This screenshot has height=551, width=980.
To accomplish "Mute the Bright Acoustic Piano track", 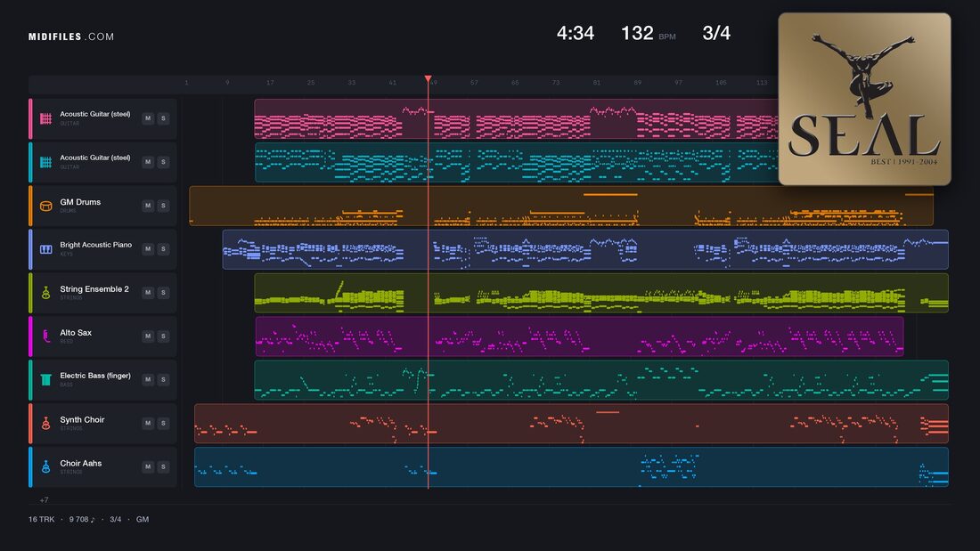I will [148, 248].
